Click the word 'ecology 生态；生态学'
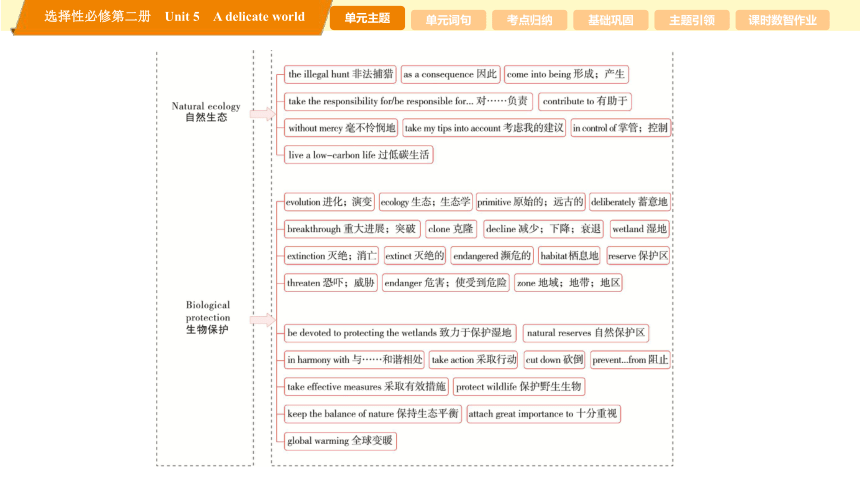The height and width of the screenshot is (484, 860). click(x=426, y=202)
